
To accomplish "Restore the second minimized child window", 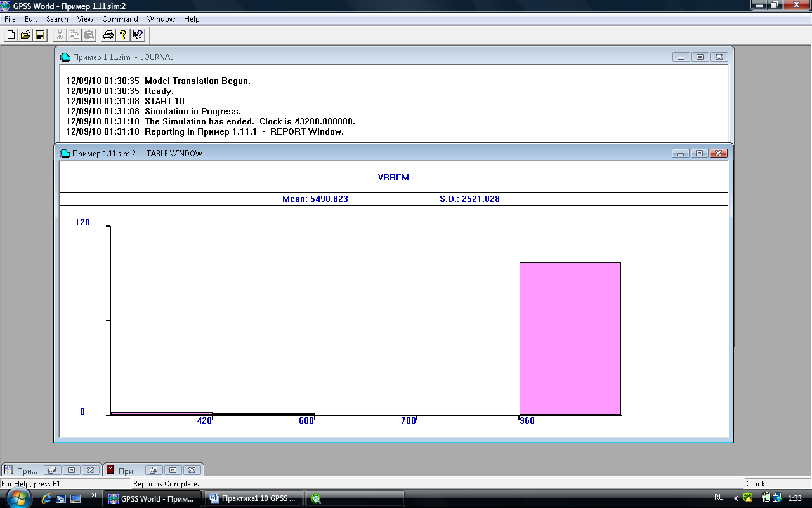I will coord(154,470).
